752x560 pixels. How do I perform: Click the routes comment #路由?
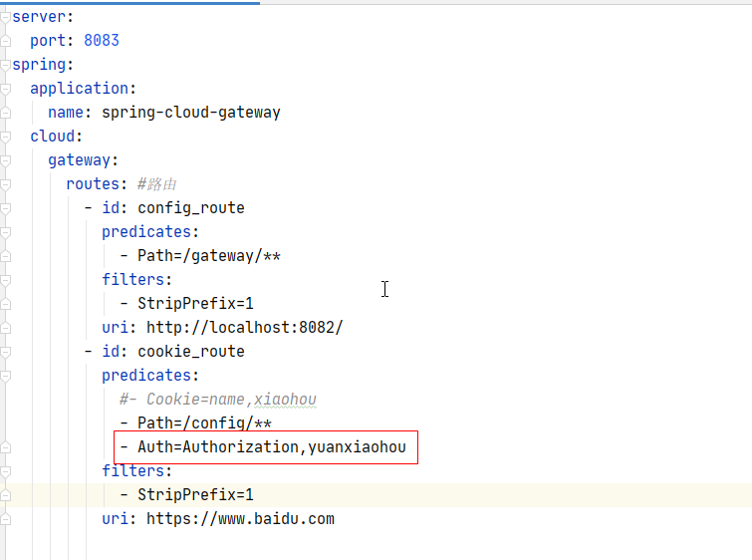tap(156, 184)
